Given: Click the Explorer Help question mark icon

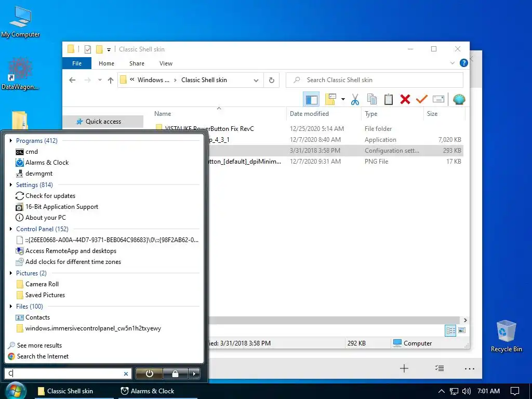Looking at the screenshot, I should [x=463, y=63].
